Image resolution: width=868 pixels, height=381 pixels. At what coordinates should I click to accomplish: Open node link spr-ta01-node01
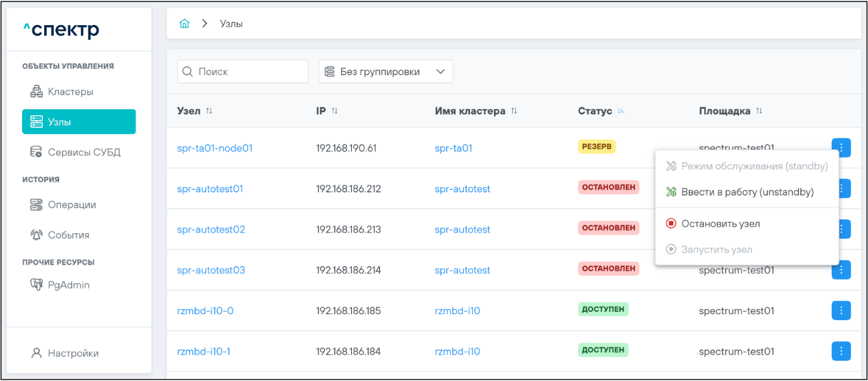point(215,148)
